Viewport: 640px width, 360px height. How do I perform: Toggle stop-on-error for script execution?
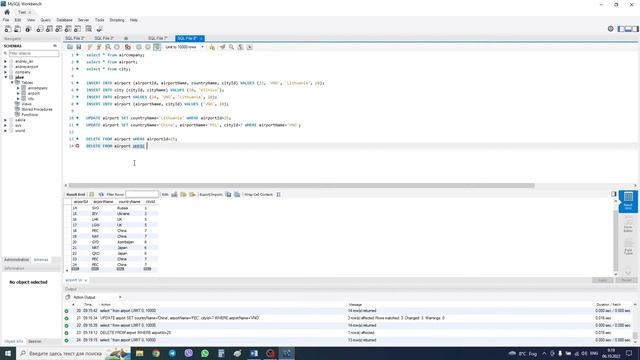click(x=128, y=47)
